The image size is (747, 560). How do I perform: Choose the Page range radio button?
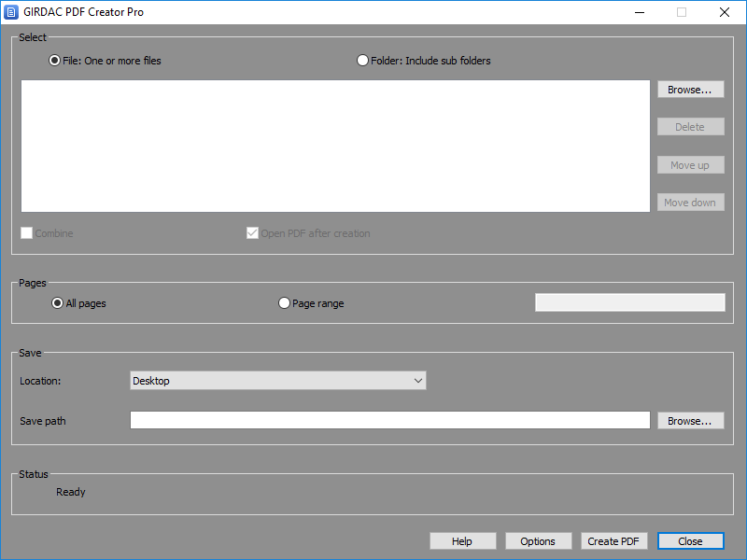tap(311, 303)
